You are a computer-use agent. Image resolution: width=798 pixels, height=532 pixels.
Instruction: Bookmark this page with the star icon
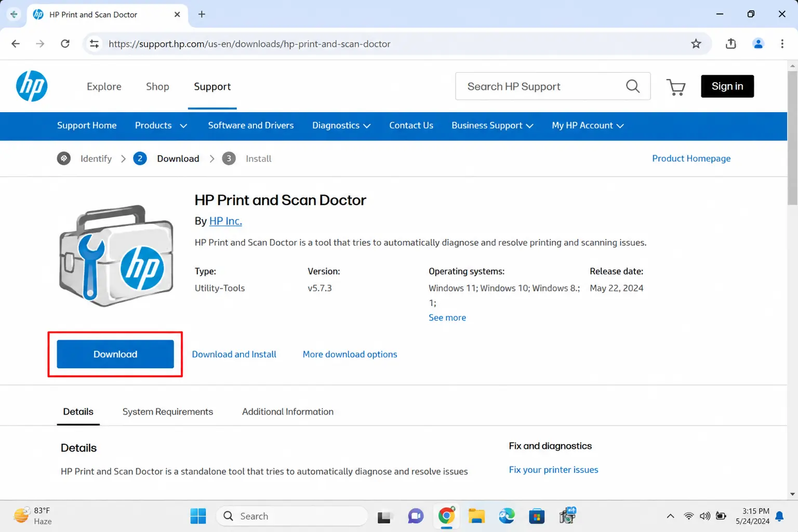pyautogui.click(x=696, y=44)
